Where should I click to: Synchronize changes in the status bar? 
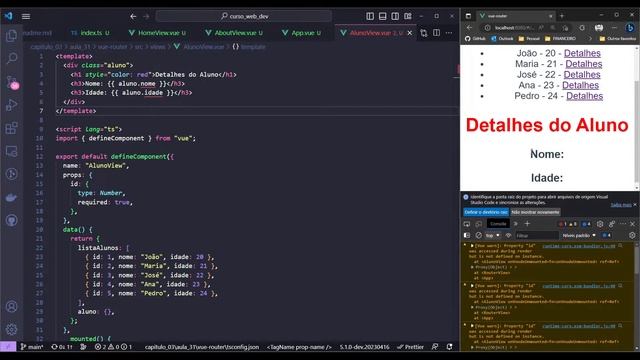[62, 347]
